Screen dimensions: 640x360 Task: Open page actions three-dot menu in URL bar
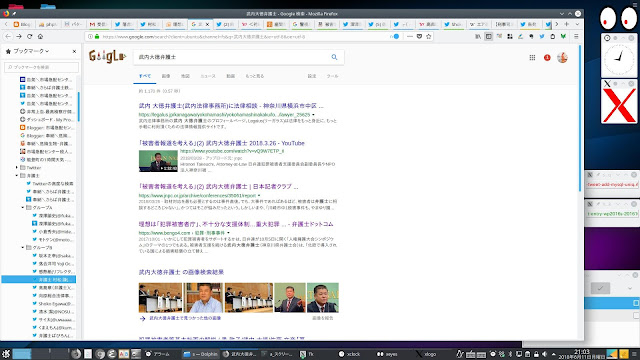(410, 36)
